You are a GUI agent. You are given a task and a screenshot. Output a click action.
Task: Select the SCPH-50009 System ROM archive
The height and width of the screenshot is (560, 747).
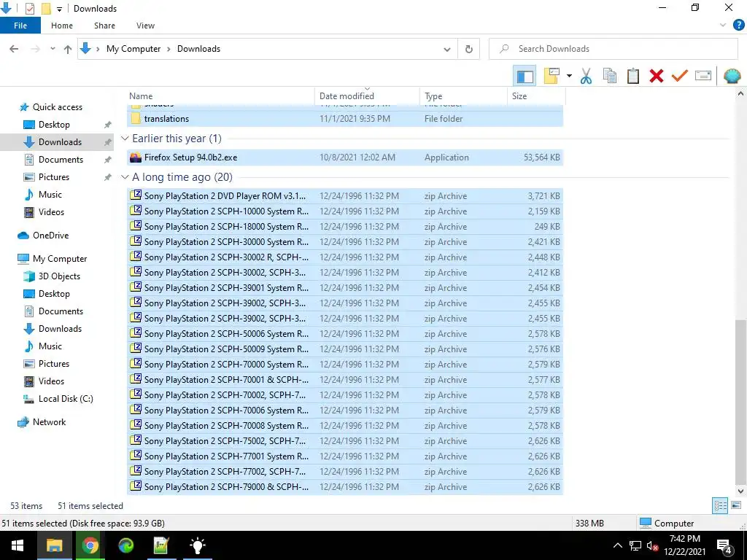(345, 349)
